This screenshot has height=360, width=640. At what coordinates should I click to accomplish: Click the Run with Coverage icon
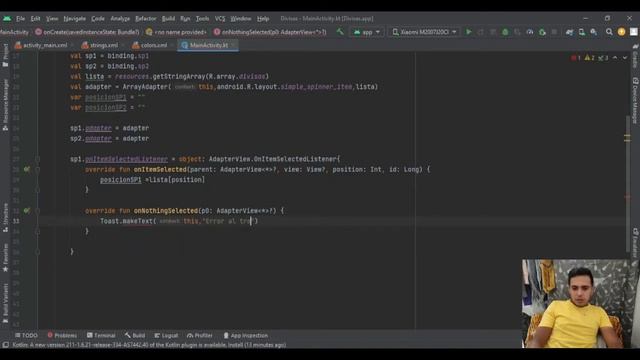coord(517,32)
